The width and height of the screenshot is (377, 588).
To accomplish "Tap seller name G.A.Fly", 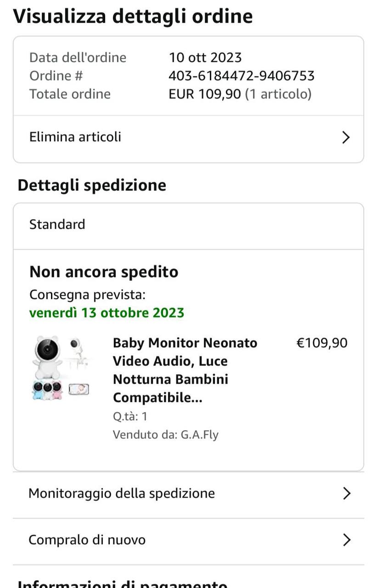I will pos(199,434).
